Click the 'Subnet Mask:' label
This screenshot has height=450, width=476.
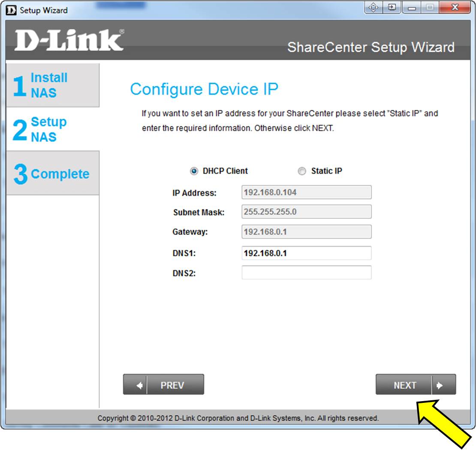pos(199,213)
